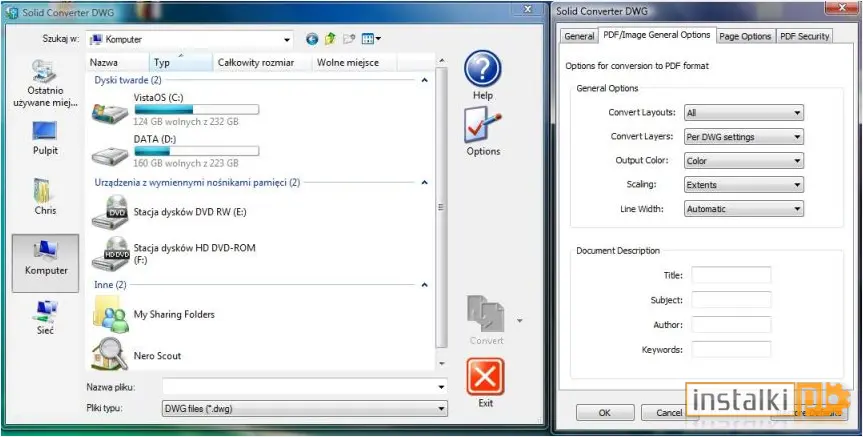Open the Options icon
This screenshot has width=863, height=437.
point(483,125)
